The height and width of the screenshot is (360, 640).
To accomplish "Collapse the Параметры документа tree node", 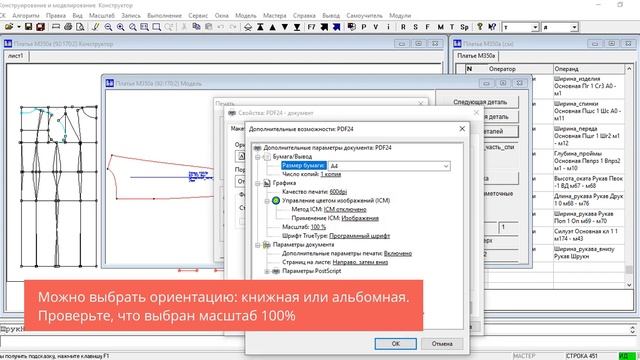I will (x=258, y=245).
